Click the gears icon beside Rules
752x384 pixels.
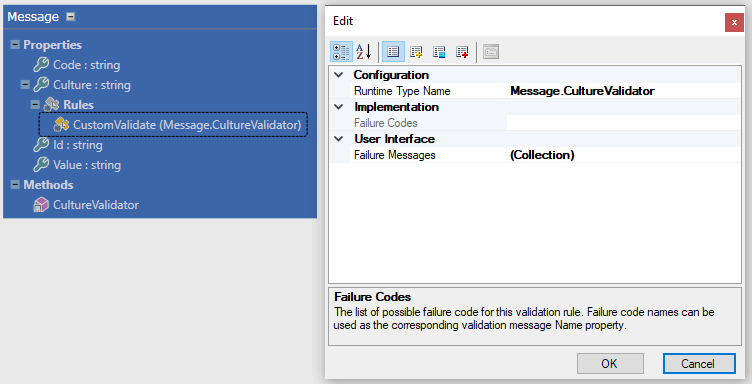[51, 105]
